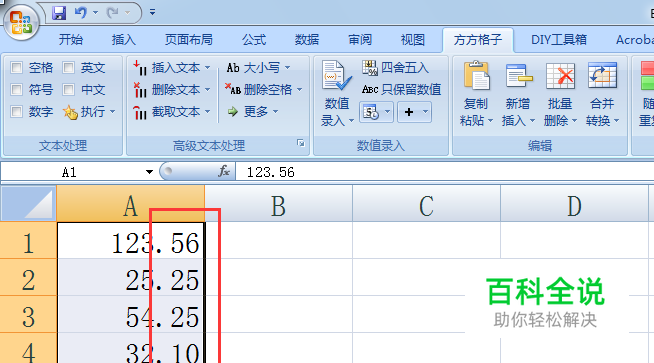654x363 pixels.
Task: Click the fx insert function icon
Action: pyautogui.click(x=224, y=171)
